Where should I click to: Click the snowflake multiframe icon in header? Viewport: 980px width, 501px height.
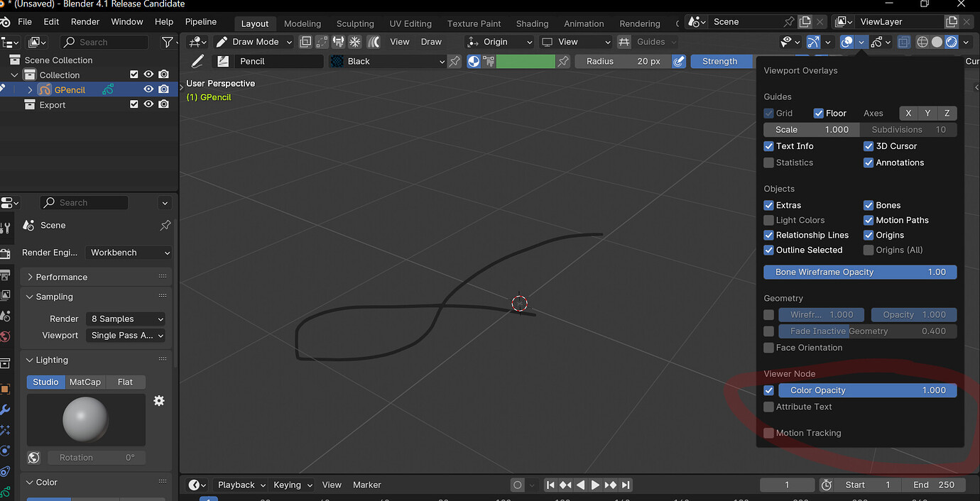coord(354,42)
